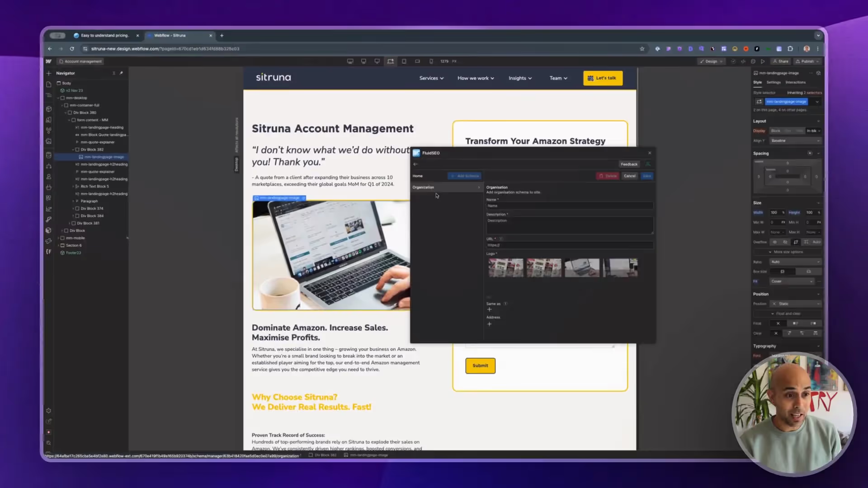Screen dimensions: 868x488
Task: Switch to mobile portrait breakpoint
Action: pyautogui.click(x=431, y=61)
